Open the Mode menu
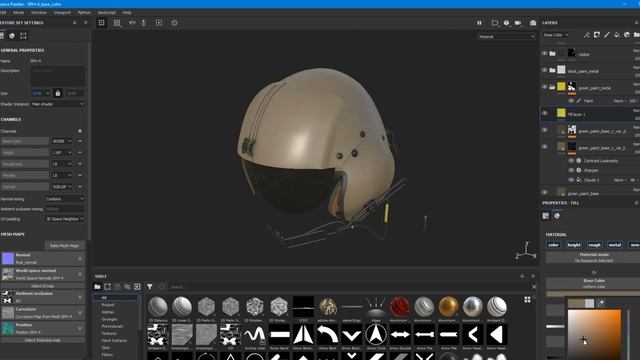The image size is (640, 360). (x=19, y=13)
